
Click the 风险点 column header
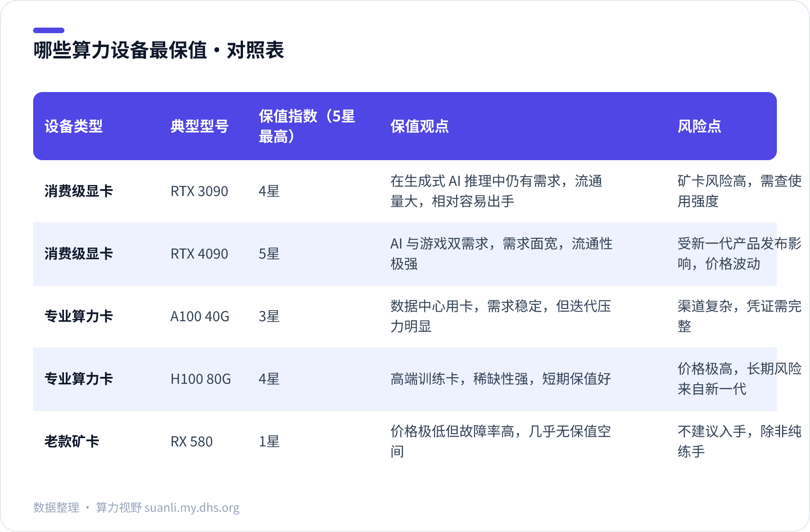tap(699, 126)
